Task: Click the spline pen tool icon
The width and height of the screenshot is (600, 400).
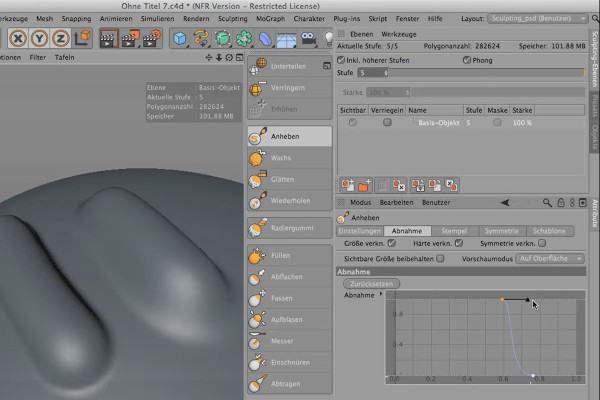Action: click(201, 38)
